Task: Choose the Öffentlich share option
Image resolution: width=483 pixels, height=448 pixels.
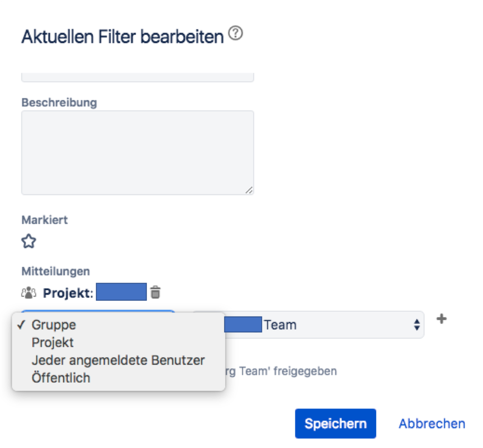Action: tap(61, 378)
